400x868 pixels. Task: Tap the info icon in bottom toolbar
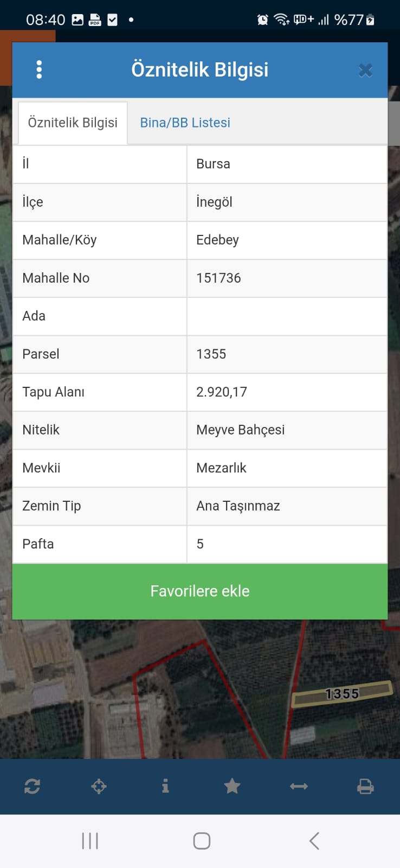pos(165,786)
